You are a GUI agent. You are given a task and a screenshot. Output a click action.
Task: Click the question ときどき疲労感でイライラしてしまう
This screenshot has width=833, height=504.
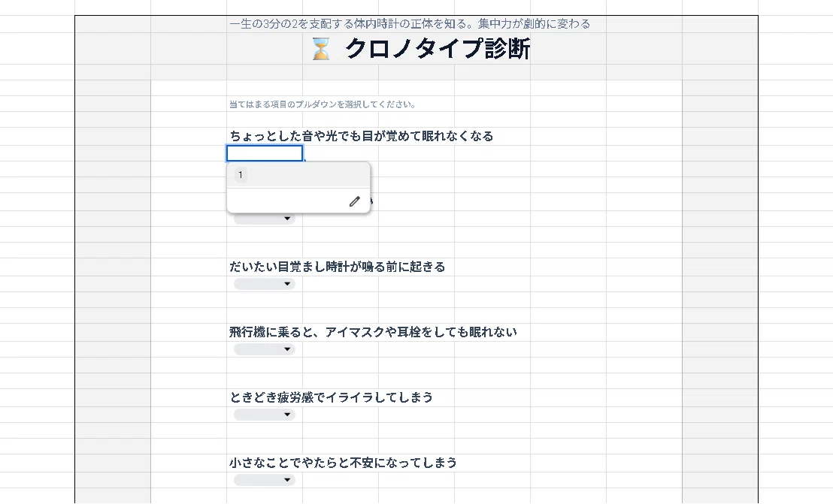pos(332,397)
